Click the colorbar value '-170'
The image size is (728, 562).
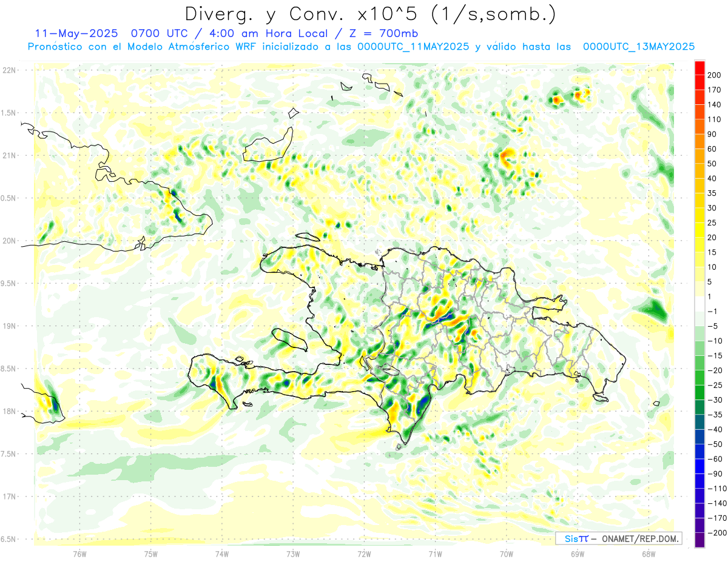[717, 518]
